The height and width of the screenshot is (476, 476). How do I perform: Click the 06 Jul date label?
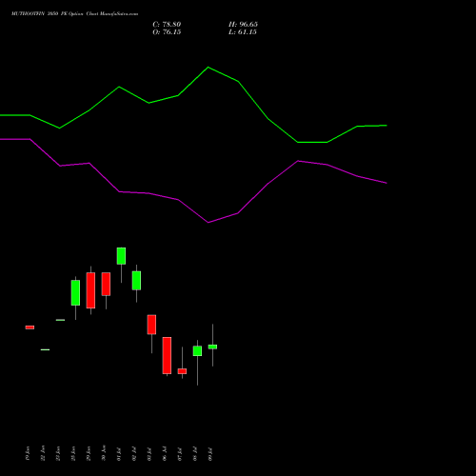point(165,453)
